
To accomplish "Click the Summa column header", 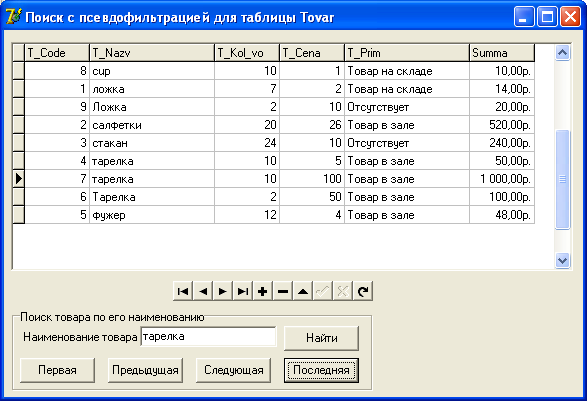I will [502, 53].
